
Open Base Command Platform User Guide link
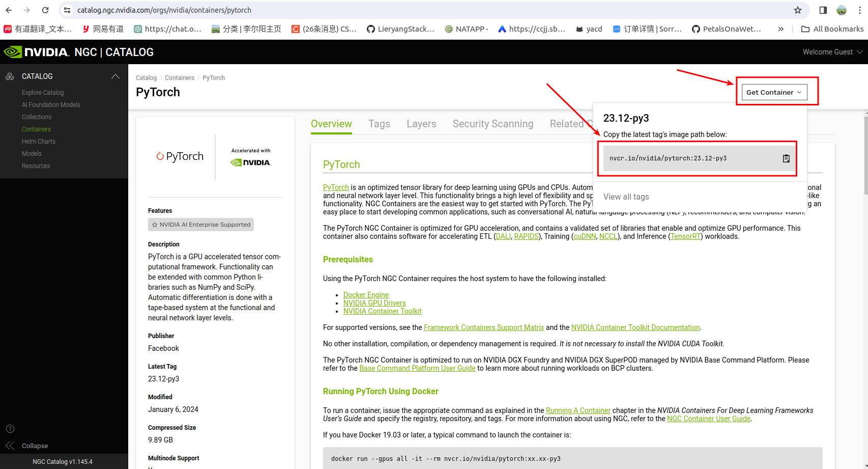coord(417,368)
